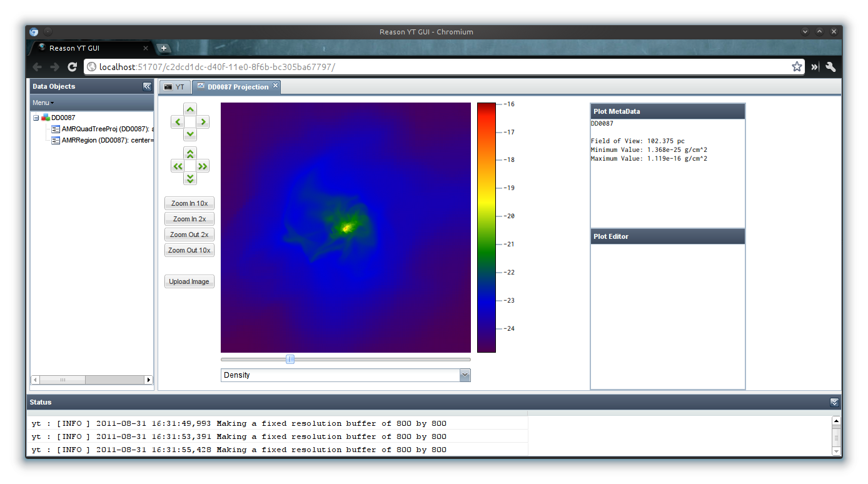This screenshot has width=868, height=484.
Task: Click Zoom In 2x button
Action: 189,219
